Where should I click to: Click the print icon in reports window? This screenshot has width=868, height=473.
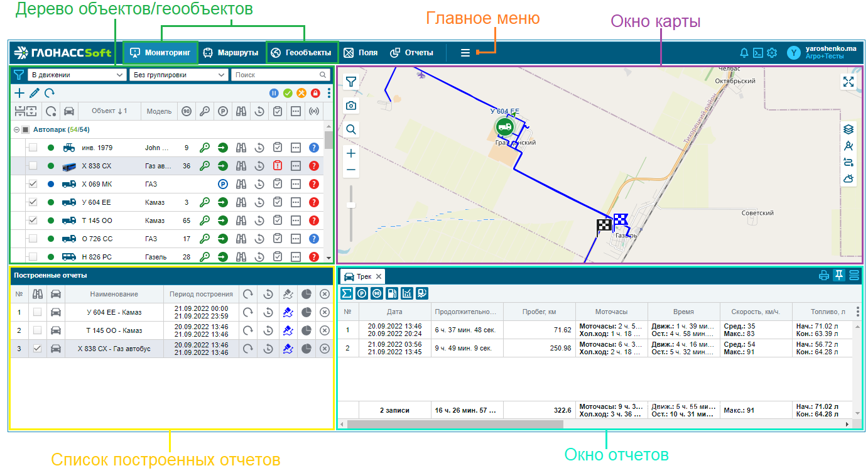tap(824, 275)
